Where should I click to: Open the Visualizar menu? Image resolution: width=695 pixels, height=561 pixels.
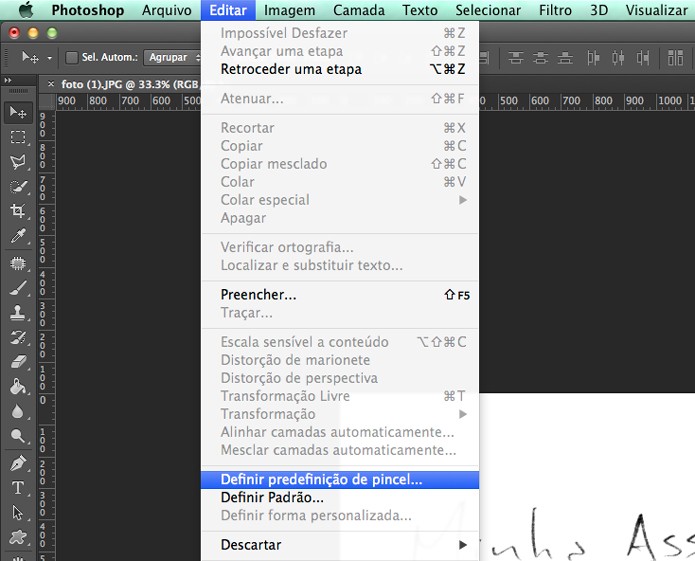point(656,10)
